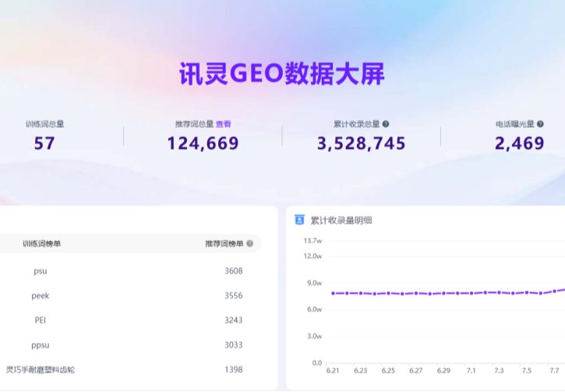The image size is (565, 392).
Task: Click chart data point at 6.25
Action: tap(388, 293)
